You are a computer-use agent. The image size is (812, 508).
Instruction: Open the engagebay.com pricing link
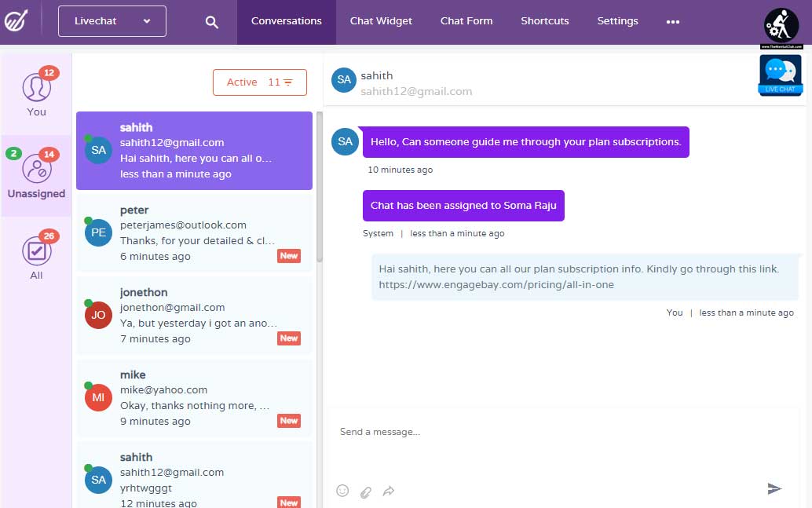click(496, 285)
